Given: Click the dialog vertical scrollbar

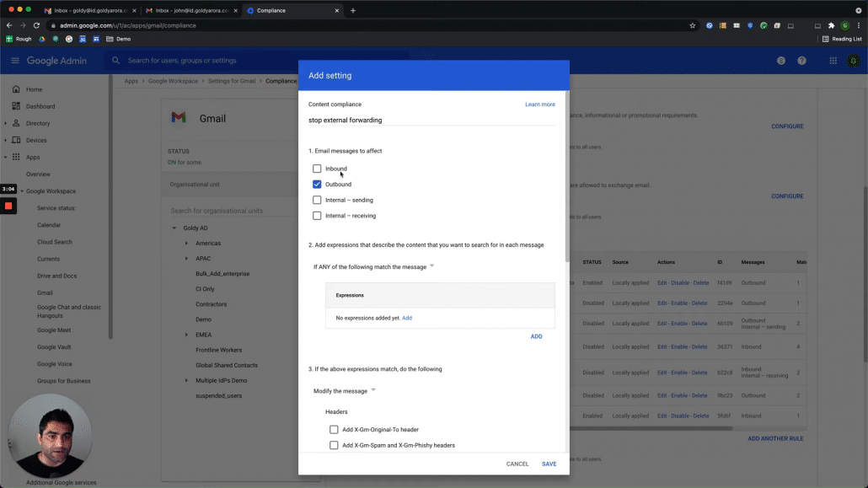Looking at the screenshot, I should 566,177.
